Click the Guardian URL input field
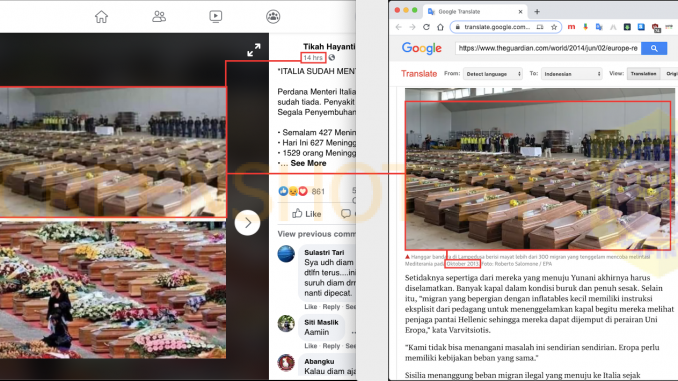The width and height of the screenshot is (678, 381). coord(548,48)
